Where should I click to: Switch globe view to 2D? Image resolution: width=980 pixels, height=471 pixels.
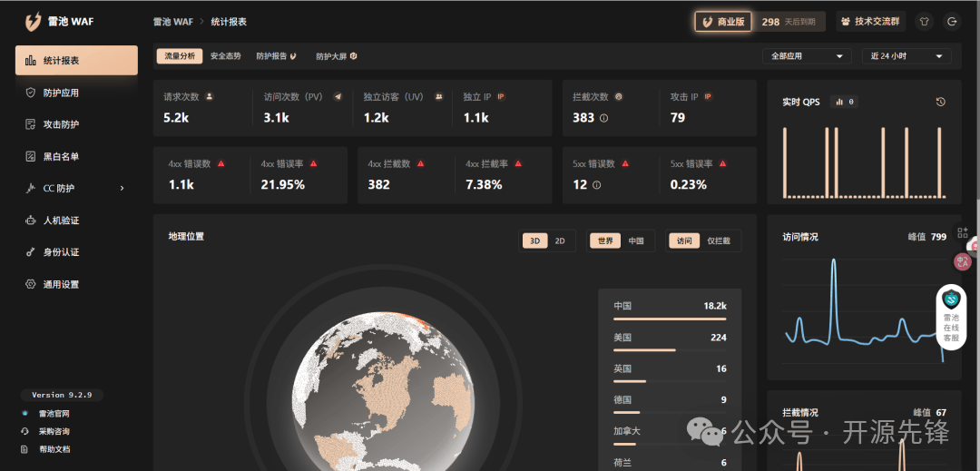560,240
